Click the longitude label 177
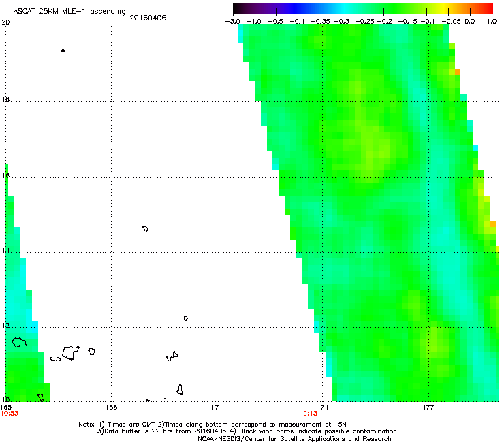The image size is (504, 443). tap(428, 408)
